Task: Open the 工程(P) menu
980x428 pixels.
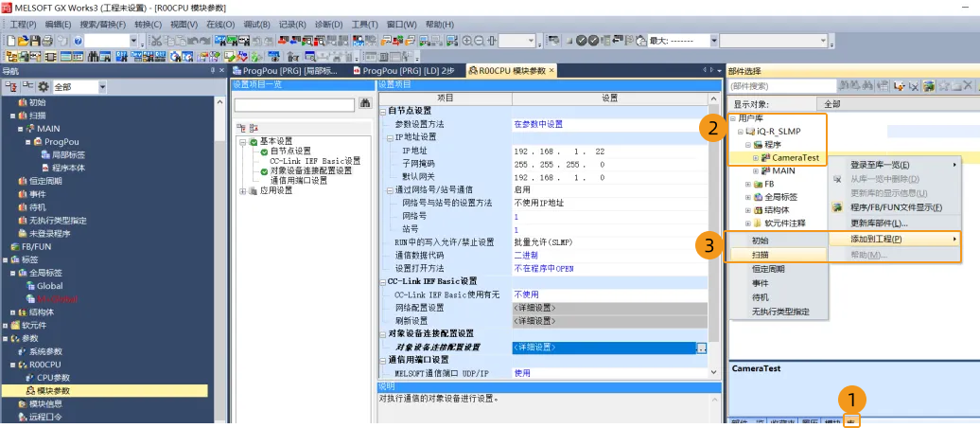Action: [x=23, y=25]
